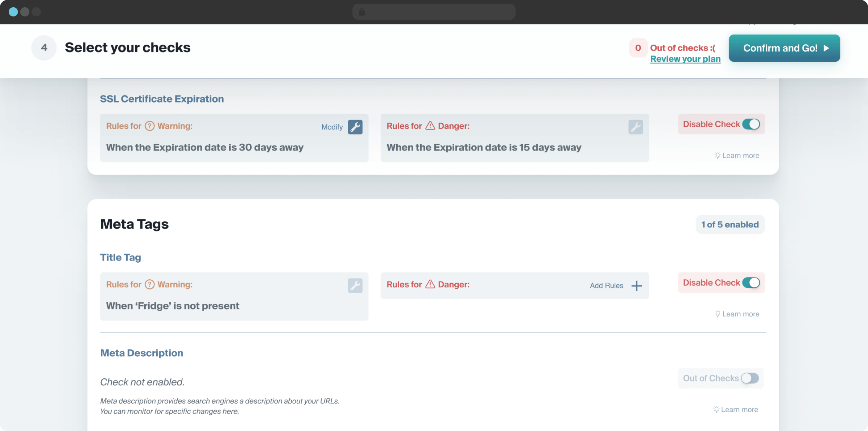Click Modify text in SSL Warning rules
Screen dimensions: 868x431
(332, 127)
